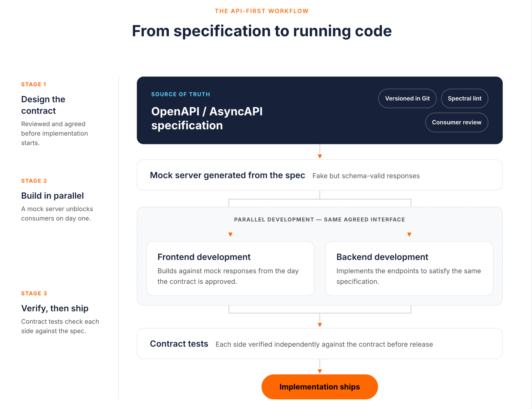
Task: Click the Contract tests check each side text
Action: click(x=60, y=326)
